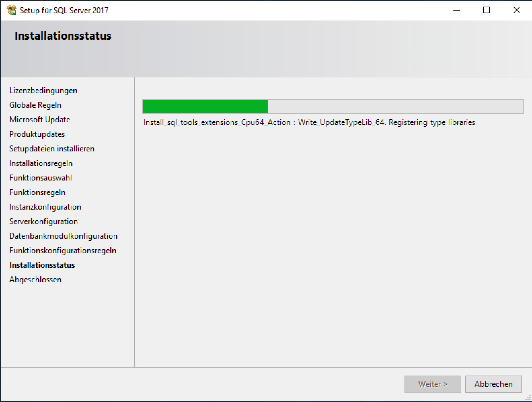
Task: Select the Funktionsauswahl step
Action: pos(41,178)
